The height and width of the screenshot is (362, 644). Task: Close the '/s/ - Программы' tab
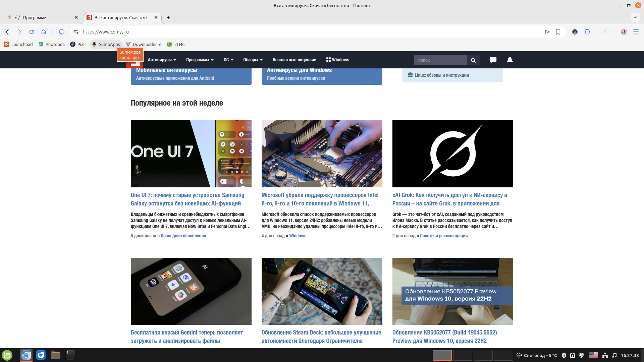click(x=76, y=17)
